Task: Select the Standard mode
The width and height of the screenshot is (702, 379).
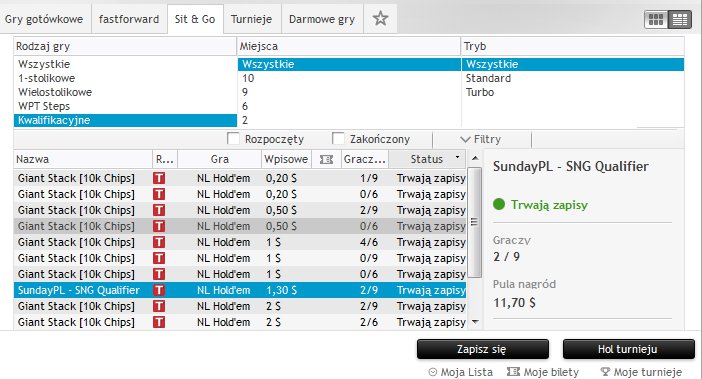Action: point(573,78)
